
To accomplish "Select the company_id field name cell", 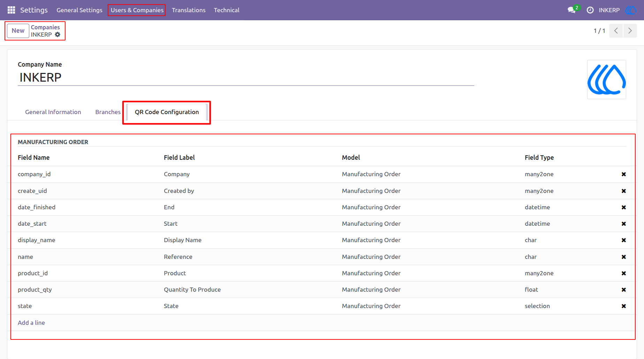I will [34, 174].
